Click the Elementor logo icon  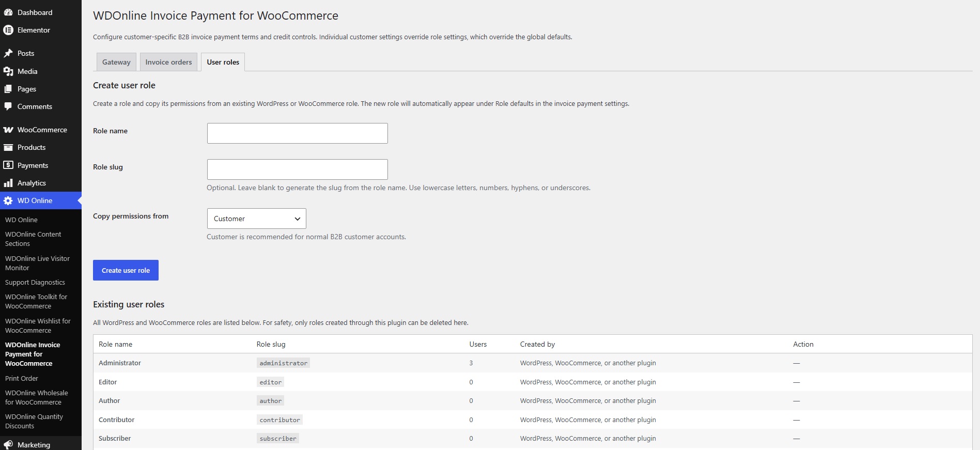coord(8,30)
